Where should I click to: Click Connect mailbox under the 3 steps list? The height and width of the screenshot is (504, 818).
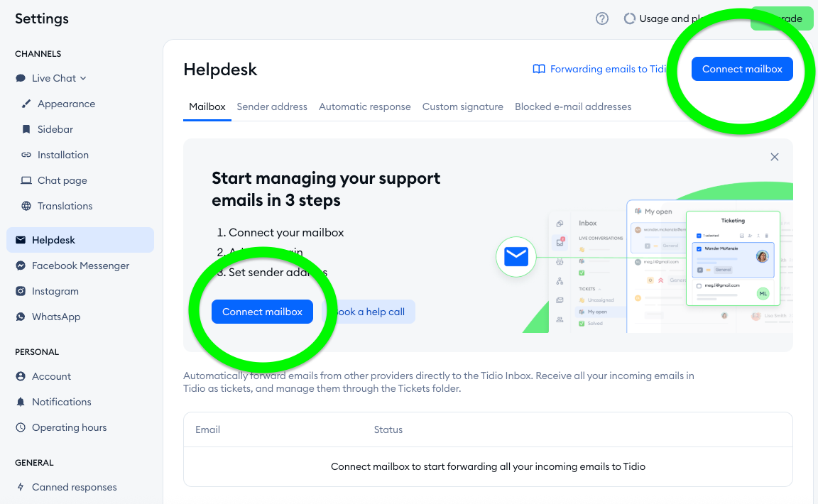pyautogui.click(x=263, y=312)
